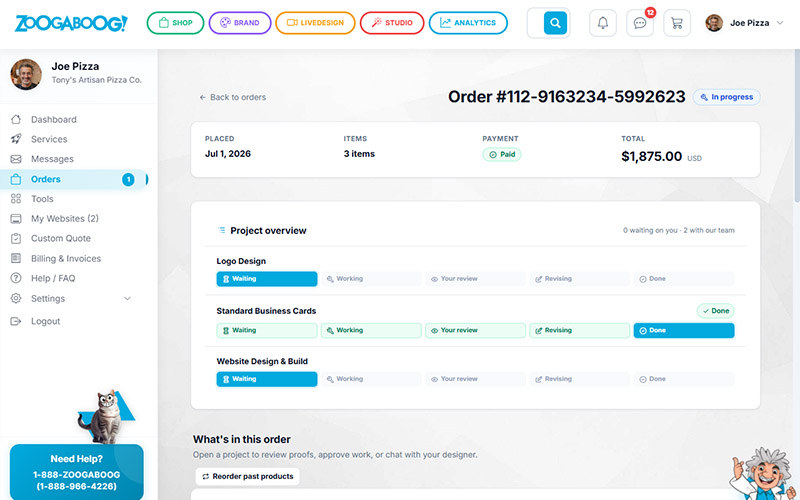Click Website Design & Build Done stage
This screenshot has width=800, height=500.
[x=684, y=379]
